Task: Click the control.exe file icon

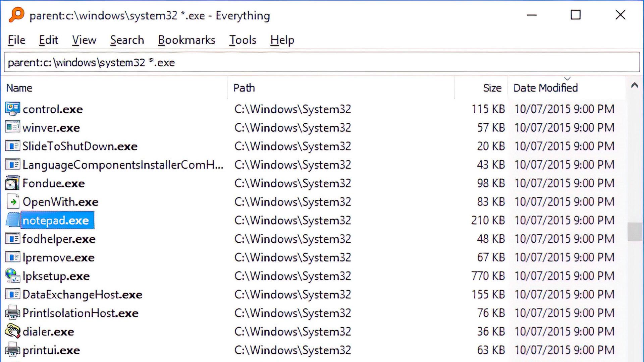Action: tap(13, 109)
